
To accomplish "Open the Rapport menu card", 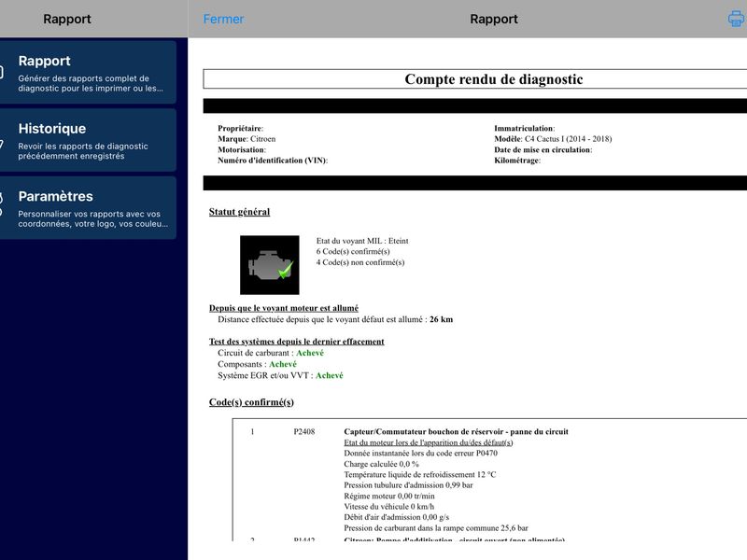I will pos(88,73).
